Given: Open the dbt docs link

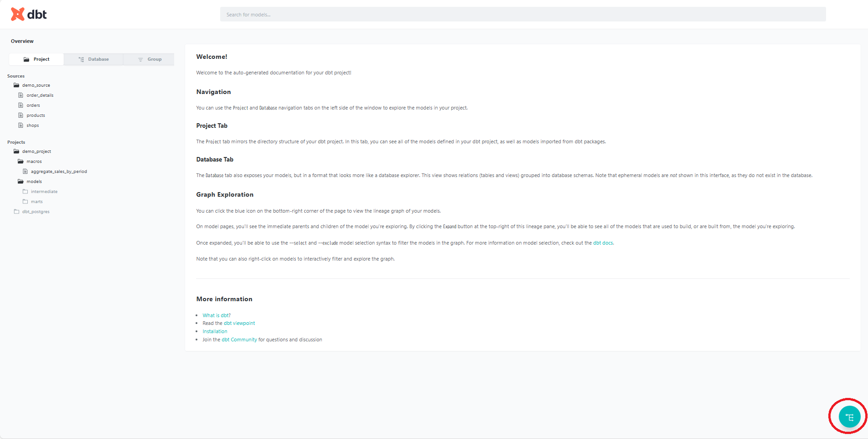Looking at the screenshot, I should pyautogui.click(x=603, y=243).
